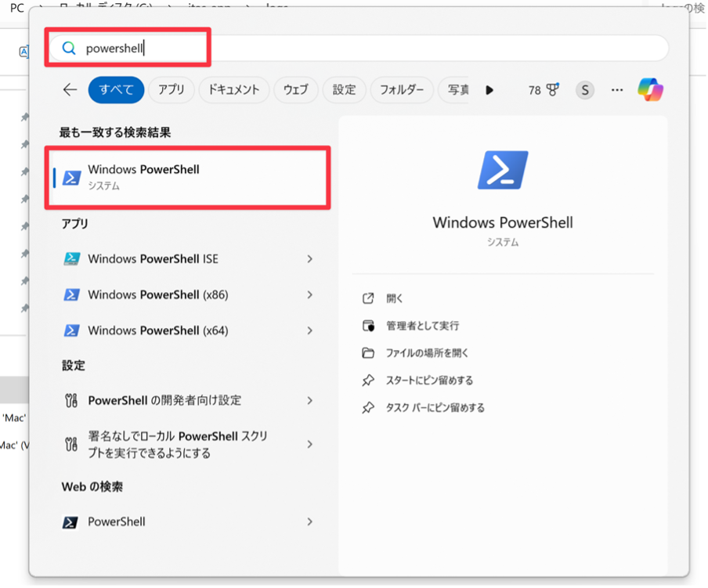Select the すべて filter tab
This screenshot has height=588, width=708.
point(116,90)
